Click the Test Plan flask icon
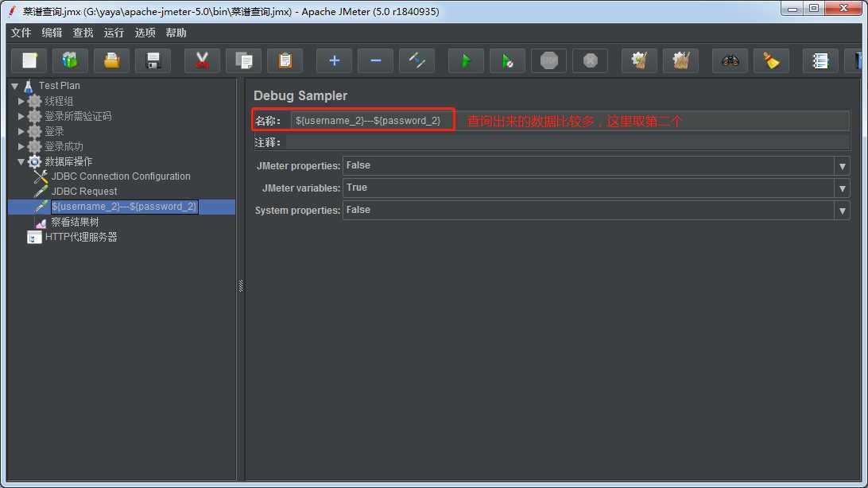Viewport: 868px width, 488px height. (29, 86)
